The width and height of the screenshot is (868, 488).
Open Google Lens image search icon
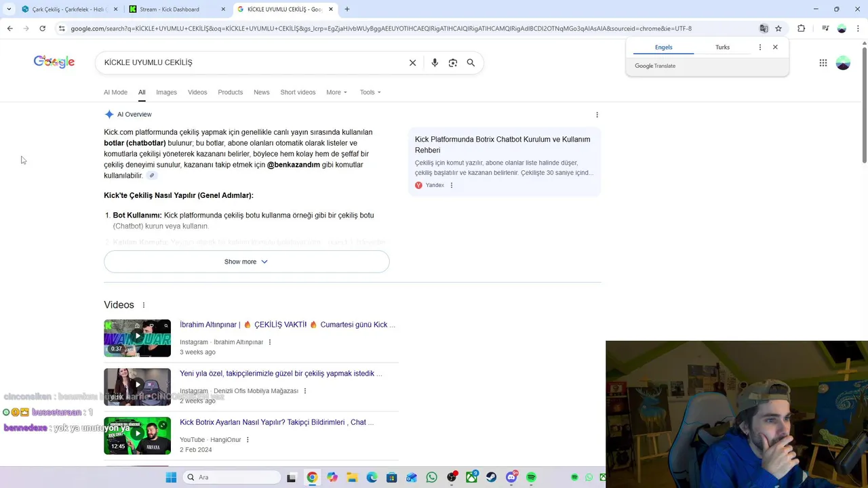pyautogui.click(x=452, y=62)
